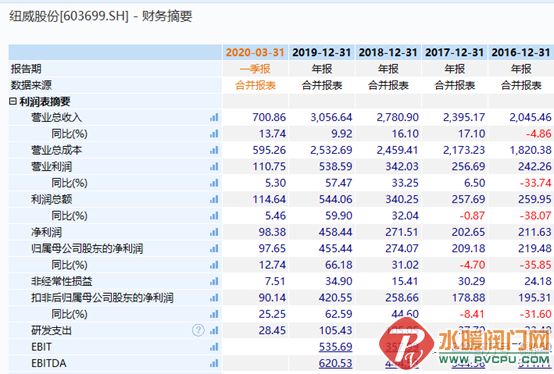Click the help question mark beside 研发支出

[198, 330]
